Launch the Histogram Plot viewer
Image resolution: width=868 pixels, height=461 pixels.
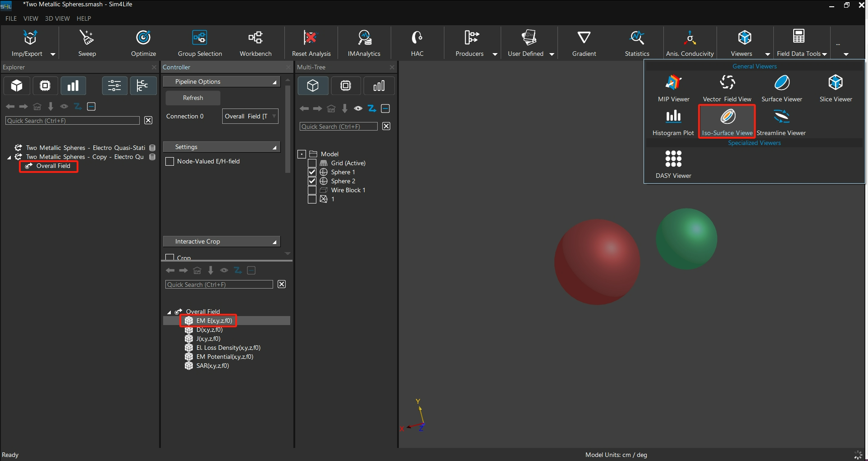pos(673,122)
